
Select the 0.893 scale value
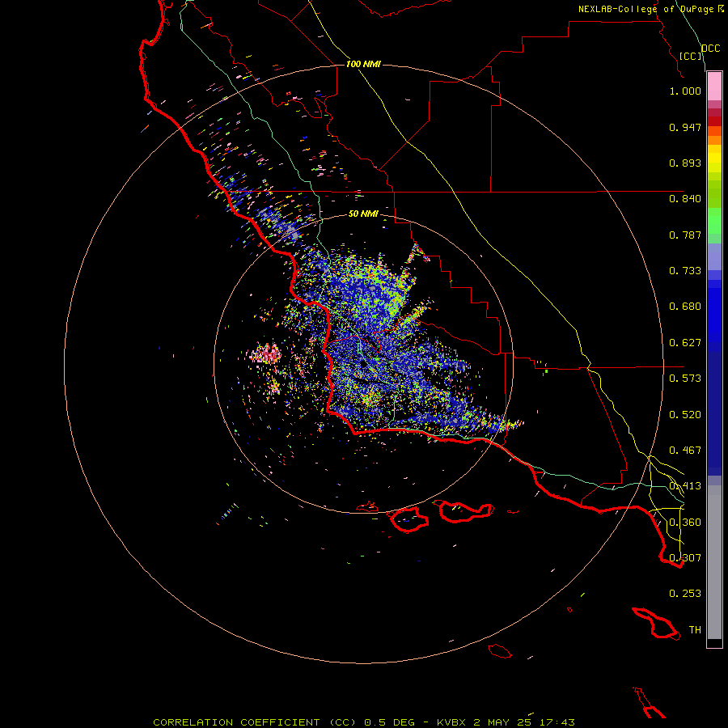685,163
